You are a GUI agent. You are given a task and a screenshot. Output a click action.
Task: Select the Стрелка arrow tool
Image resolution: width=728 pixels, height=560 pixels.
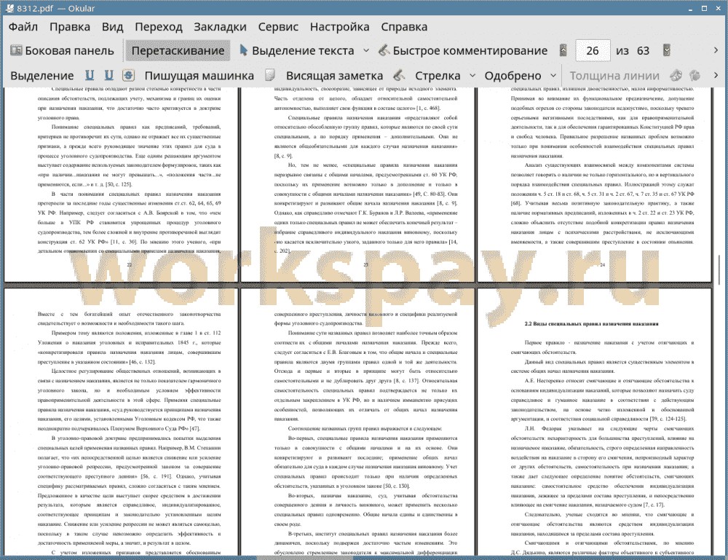point(438,76)
